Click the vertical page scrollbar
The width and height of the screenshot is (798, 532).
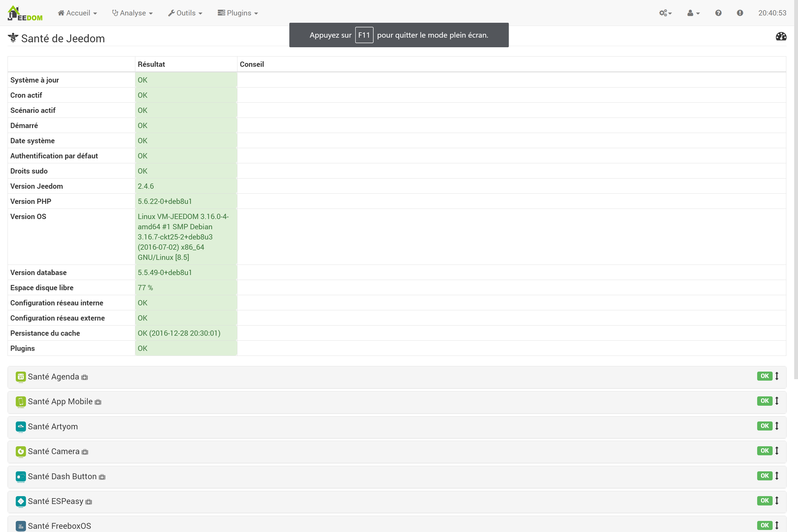click(x=796, y=190)
